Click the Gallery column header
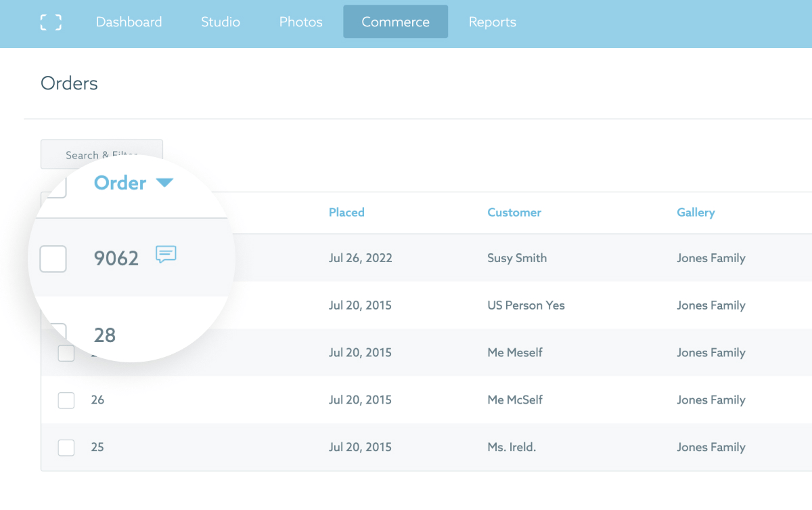 pyautogui.click(x=696, y=212)
